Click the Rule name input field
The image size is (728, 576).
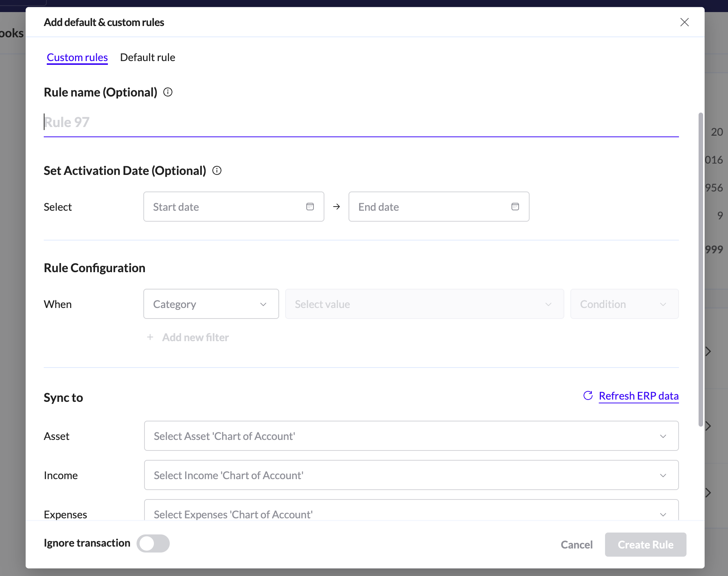(x=361, y=122)
